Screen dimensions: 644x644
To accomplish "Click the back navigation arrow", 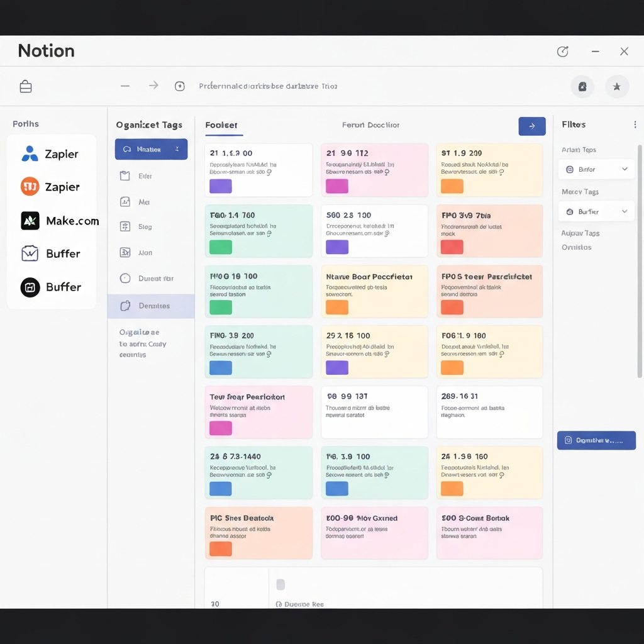I will coord(125,86).
